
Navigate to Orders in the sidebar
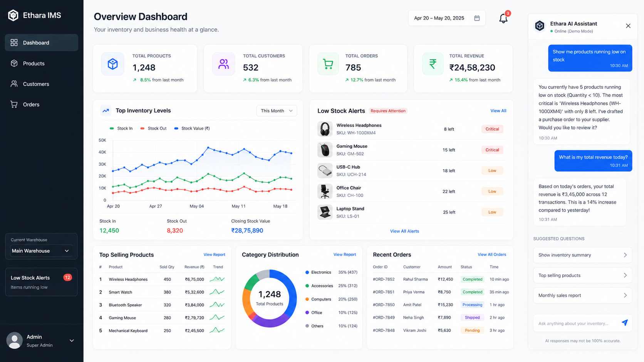pos(42,104)
